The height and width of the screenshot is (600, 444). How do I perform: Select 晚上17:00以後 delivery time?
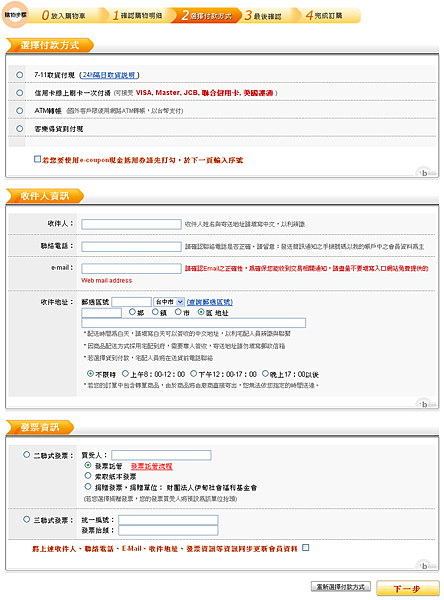click(265, 373)
